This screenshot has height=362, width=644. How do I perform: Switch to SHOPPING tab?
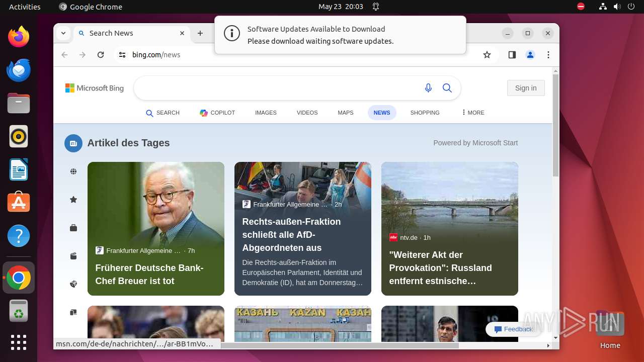pos(425,113)
